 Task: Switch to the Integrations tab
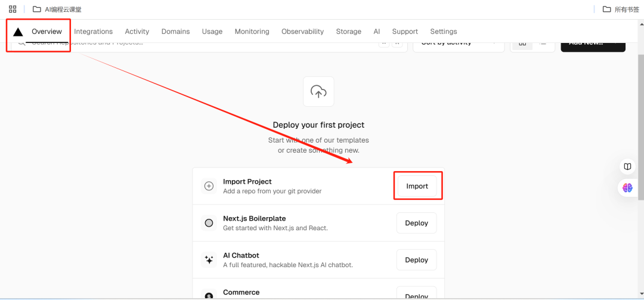(x=93, y=32)
